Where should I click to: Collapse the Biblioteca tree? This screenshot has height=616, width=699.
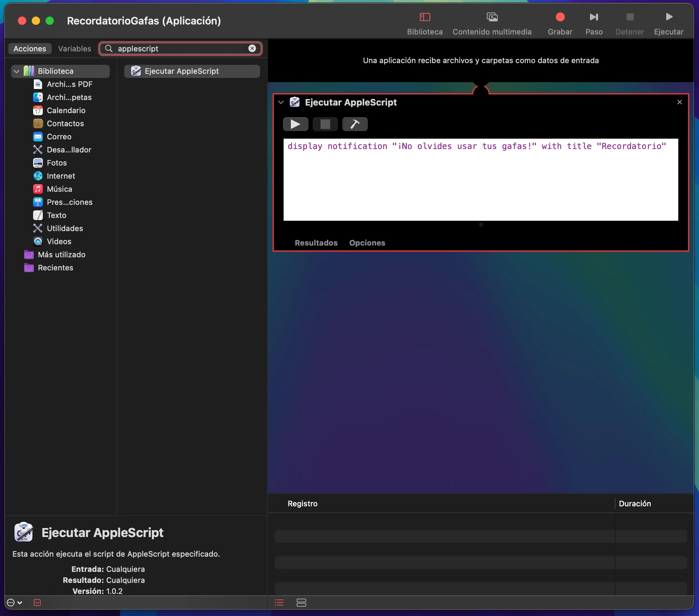coord(17,71)
